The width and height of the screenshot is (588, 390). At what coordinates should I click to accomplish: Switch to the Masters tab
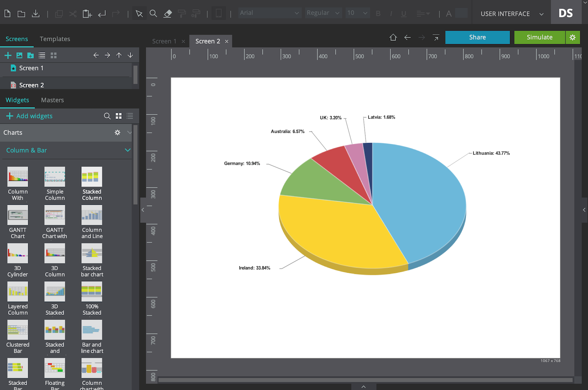click(52, 100)
